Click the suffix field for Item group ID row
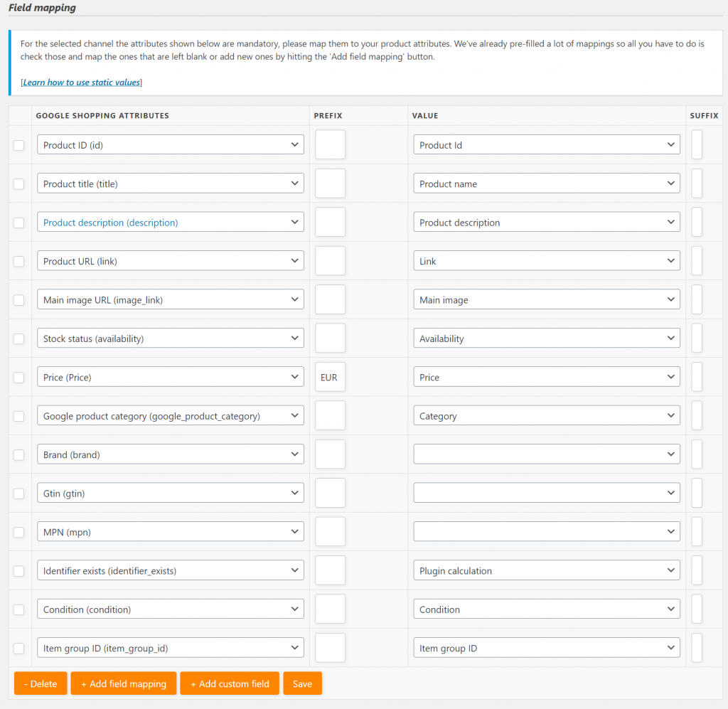728x709 pixels. pos(697,648)
